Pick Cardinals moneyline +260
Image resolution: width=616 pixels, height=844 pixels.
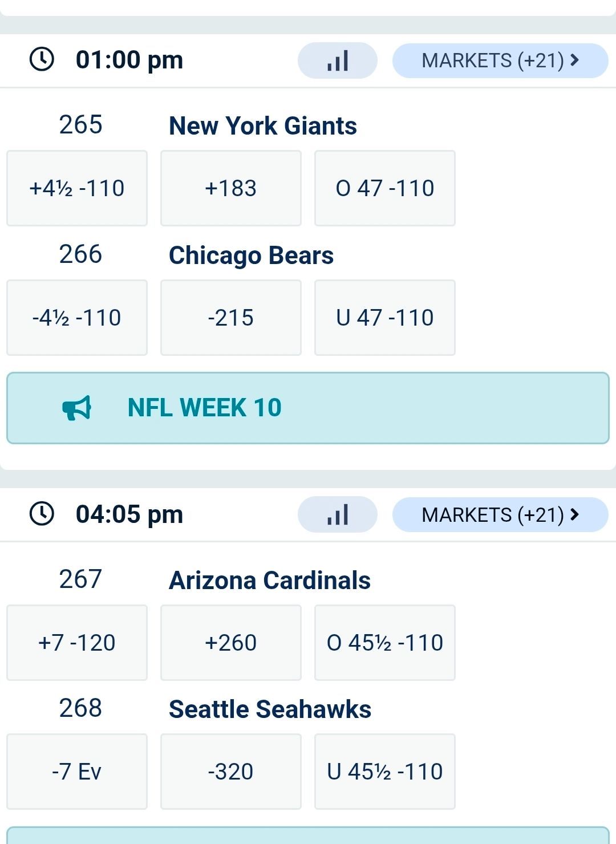point(230,643)
